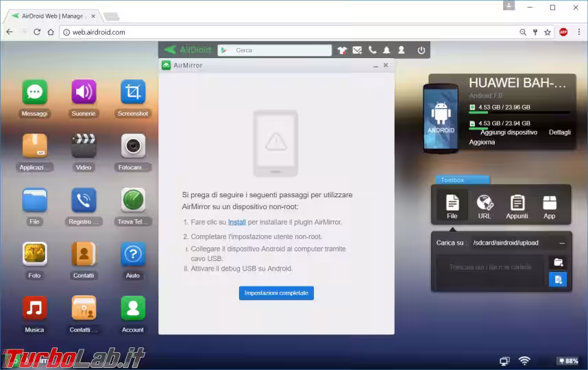The height and width of the screenshot is (370, 588).
Task: Open the Musica app icon
Action: click(x=34, y=308)
